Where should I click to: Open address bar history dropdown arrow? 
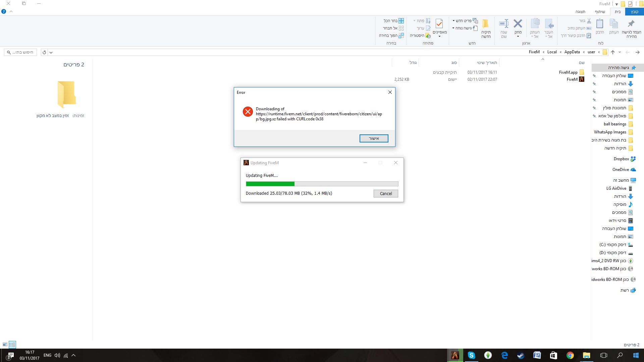(51, 52)
